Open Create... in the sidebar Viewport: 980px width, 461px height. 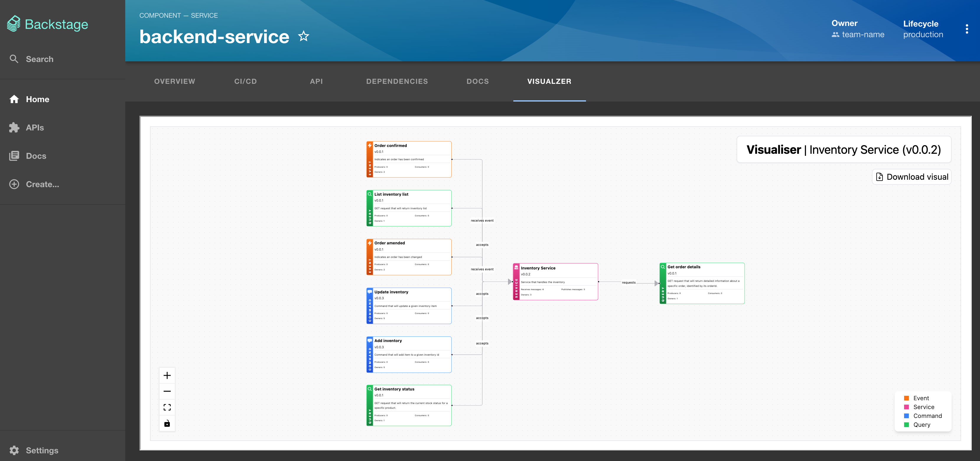(x=42, y=184)
